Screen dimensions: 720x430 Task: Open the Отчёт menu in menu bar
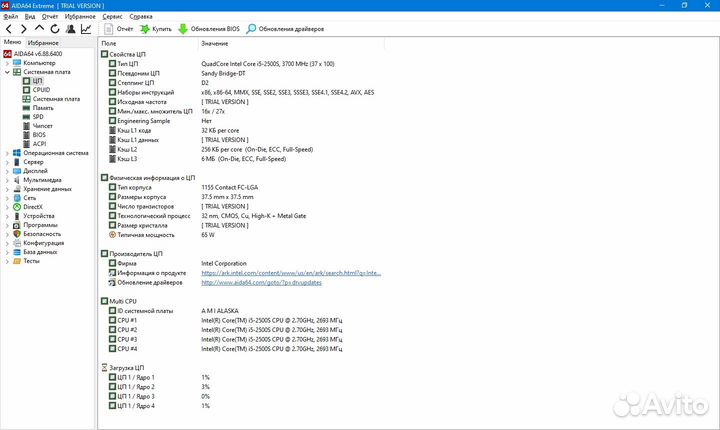[50, 17]
